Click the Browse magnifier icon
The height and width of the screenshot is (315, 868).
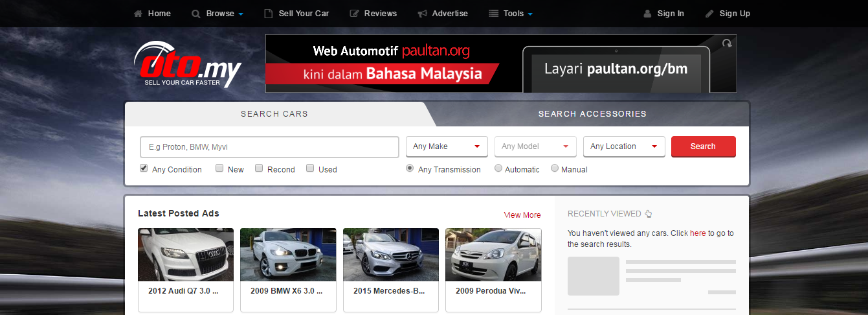(196, 14)
